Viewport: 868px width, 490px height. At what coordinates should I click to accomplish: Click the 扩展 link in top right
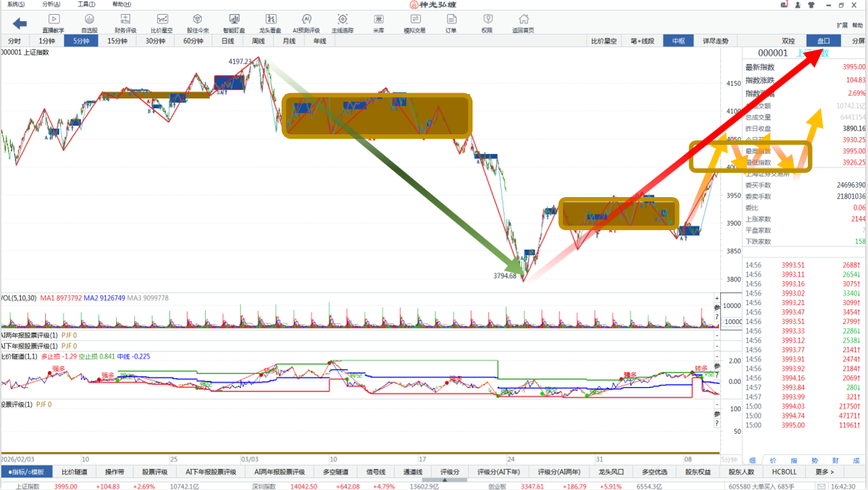pos(842,25)
